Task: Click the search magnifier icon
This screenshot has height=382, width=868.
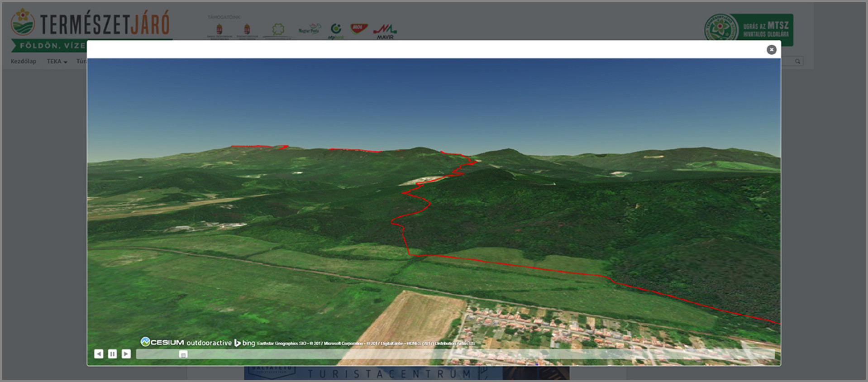Action: point(797,62)
